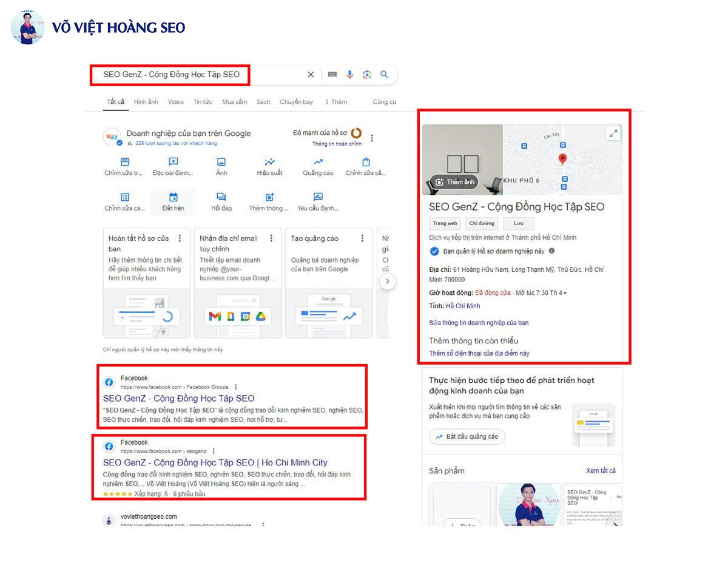Search by image using the Lens icon
Viewport: 728px width, 588px height.
(366, 75)
